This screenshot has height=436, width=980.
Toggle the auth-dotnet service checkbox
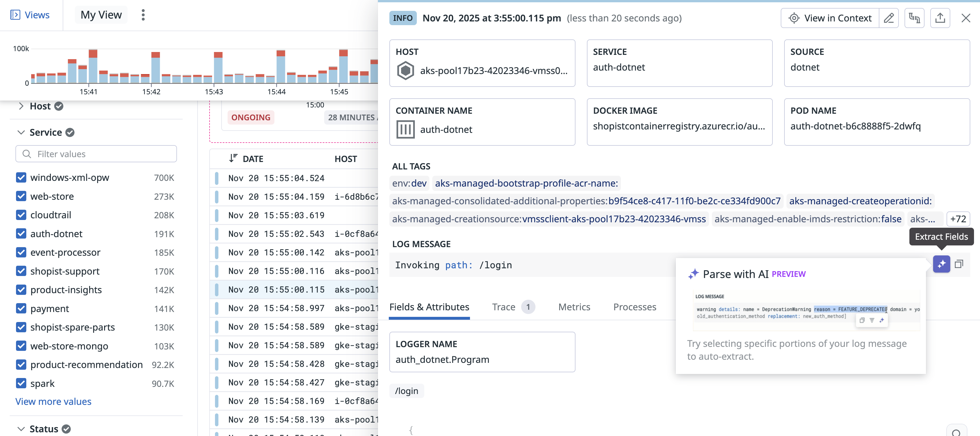21,234
